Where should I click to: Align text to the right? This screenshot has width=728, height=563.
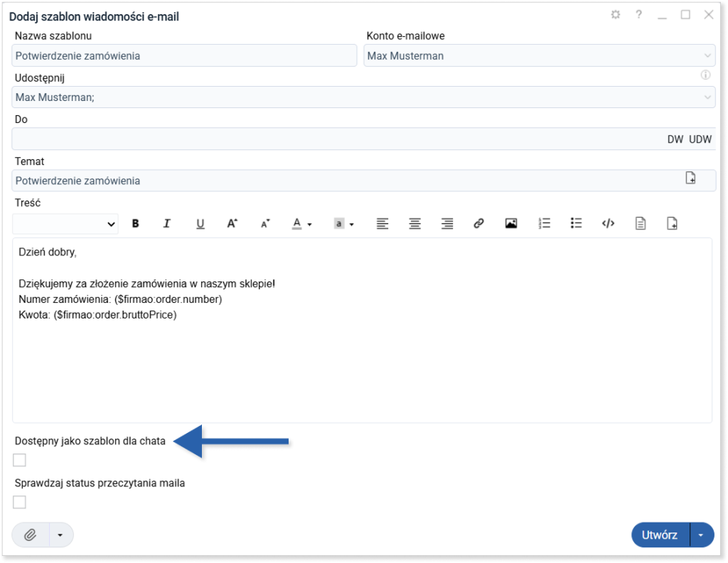pos(447,224)
